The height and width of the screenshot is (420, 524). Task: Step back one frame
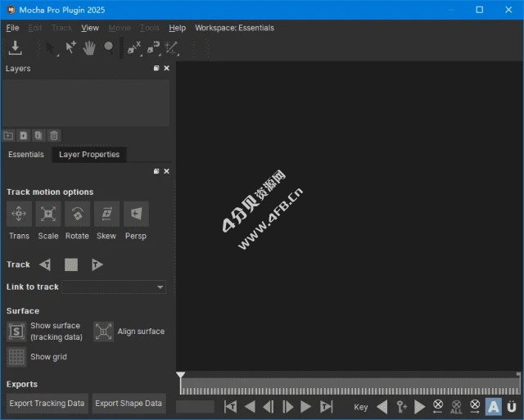click(269, 407)
